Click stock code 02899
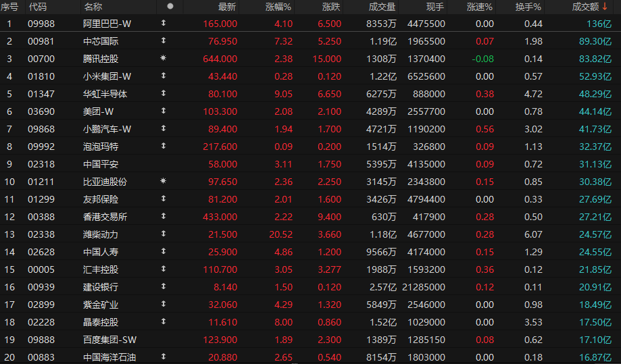 pyautogui.click(x=41, y=305)
